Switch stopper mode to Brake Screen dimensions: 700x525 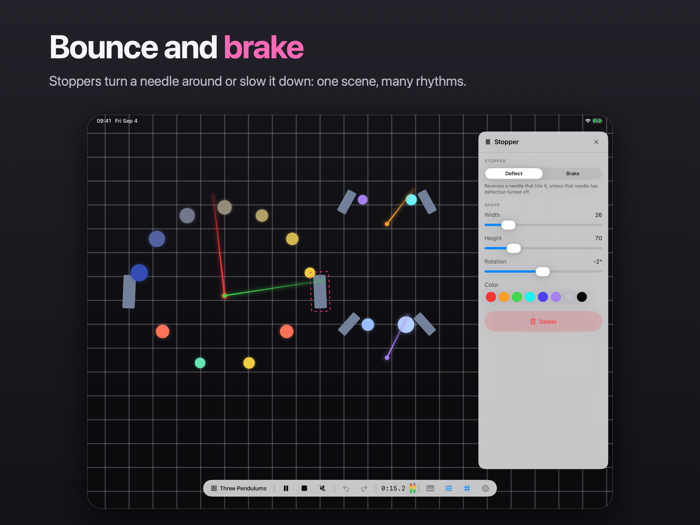click(572, 173)
